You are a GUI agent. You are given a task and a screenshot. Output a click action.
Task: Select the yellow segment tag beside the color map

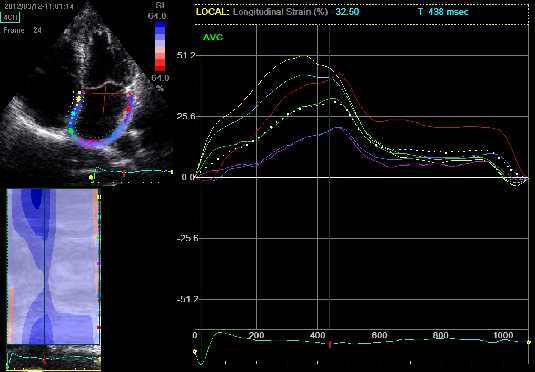(99, 197)
